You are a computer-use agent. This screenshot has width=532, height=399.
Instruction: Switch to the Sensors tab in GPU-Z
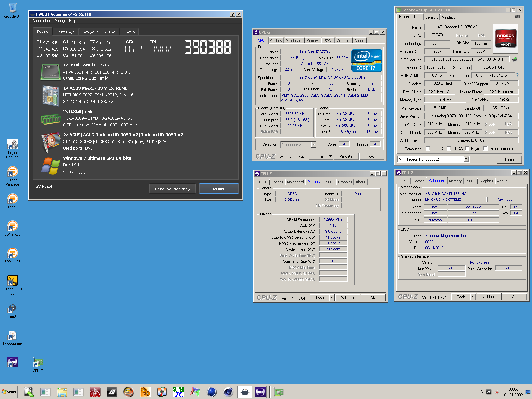pos(432,17)
